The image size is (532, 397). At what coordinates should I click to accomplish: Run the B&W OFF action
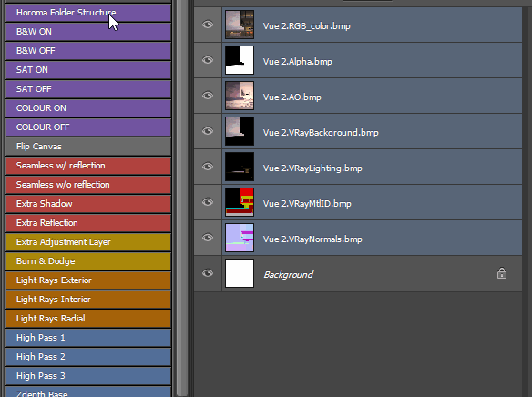coord(87,51)
